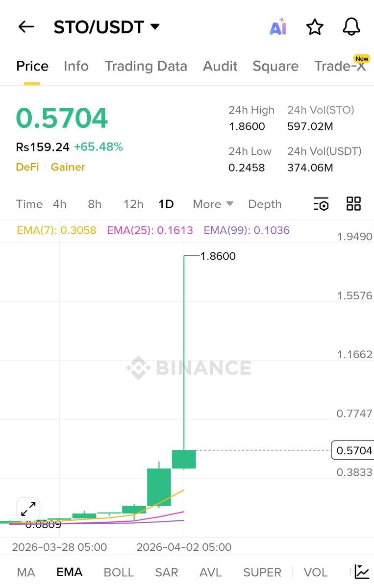Toggle the EMA indicator
Image resolution: width=374 pixels, height=588 pixels.
70,572
